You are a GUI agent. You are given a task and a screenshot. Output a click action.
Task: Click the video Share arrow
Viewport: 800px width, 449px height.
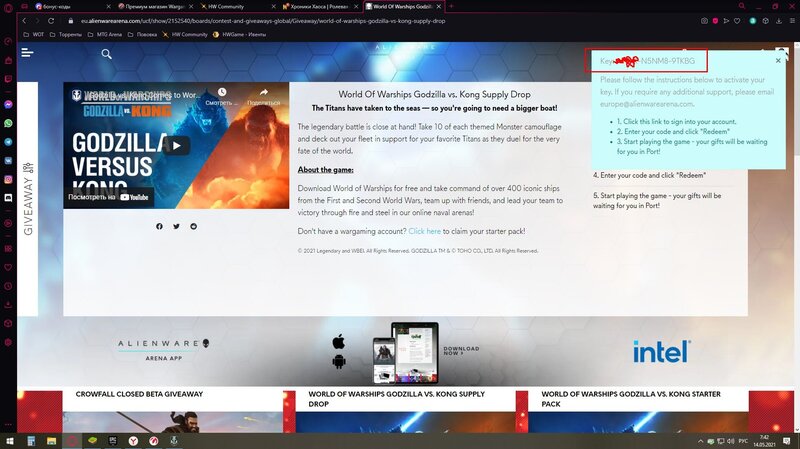coord(263,95)
